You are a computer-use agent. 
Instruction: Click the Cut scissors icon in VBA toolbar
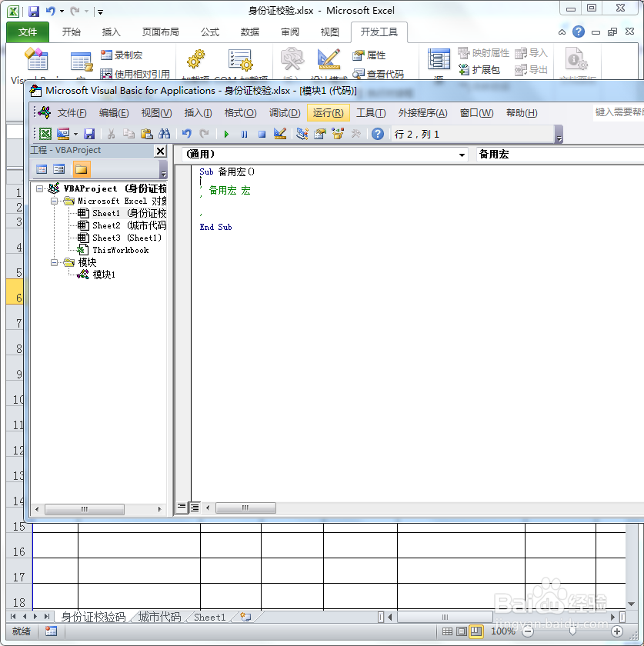[x=111, y=134]
